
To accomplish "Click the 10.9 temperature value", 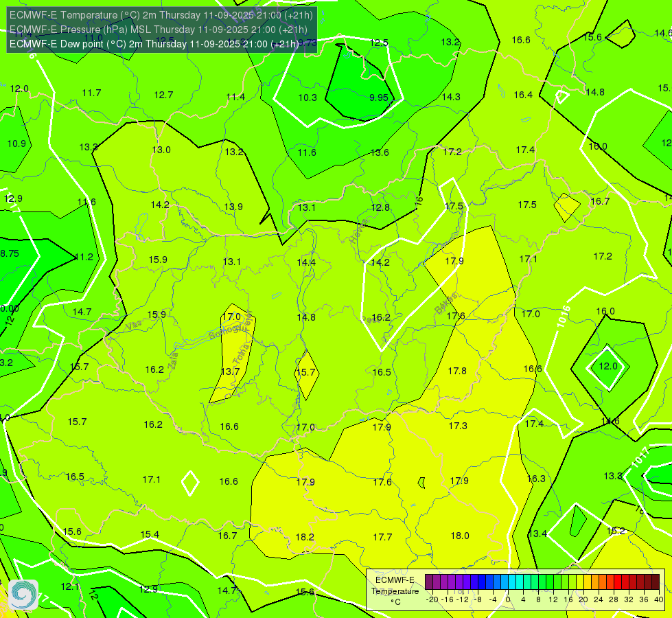I will [x=16, y=144].
